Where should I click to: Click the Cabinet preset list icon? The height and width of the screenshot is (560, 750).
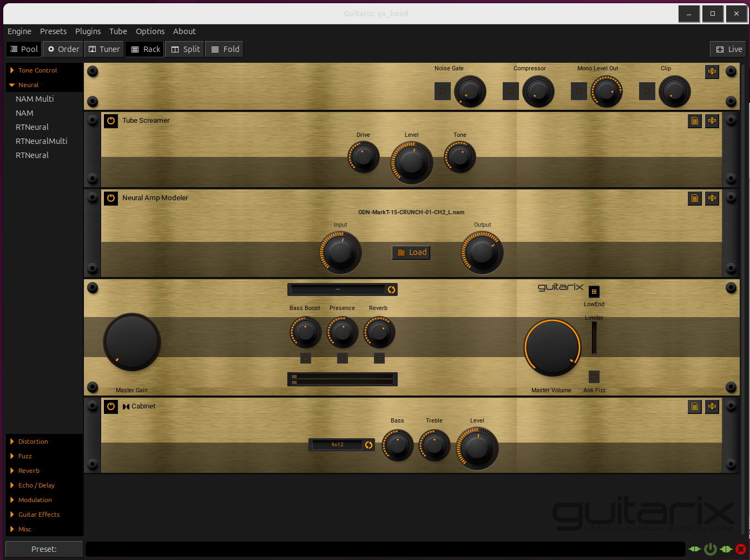click(x=694, y=406)
